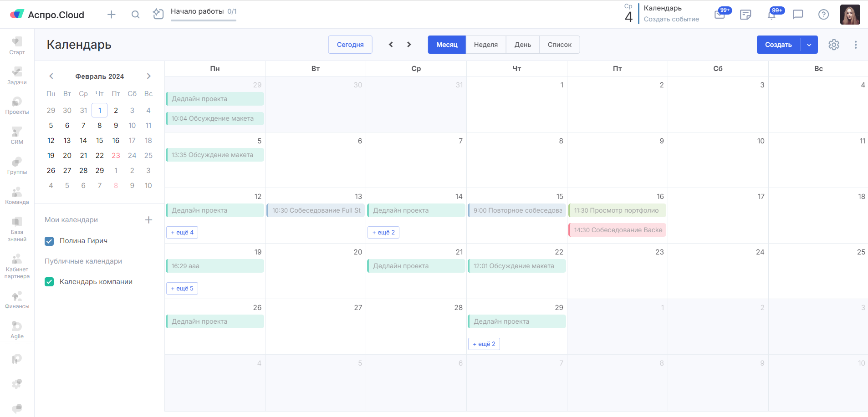Go to Проекты in the sidebar
Image resolution: width=868 pixels, height=417 pixels.
17,105
